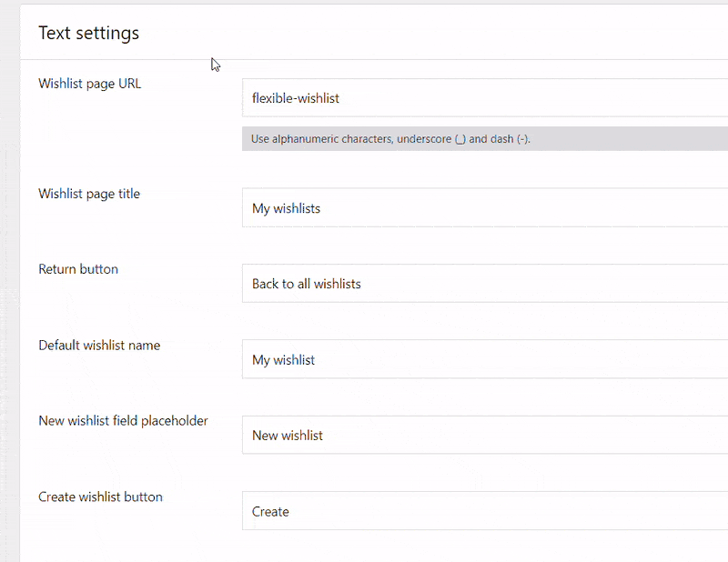Image resolution: width=728 pixels, height=562 pixels.
Task: Click the Wishlist page URL input field
Action: tap(485, 98)
